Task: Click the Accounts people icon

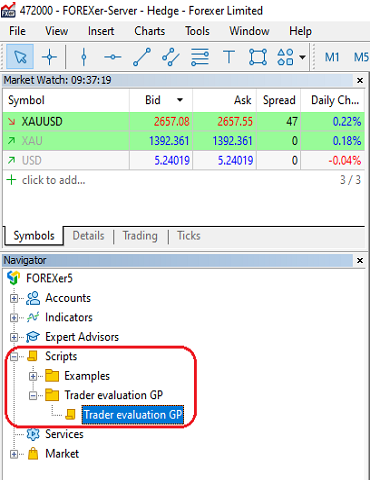Action: [33, 298]
